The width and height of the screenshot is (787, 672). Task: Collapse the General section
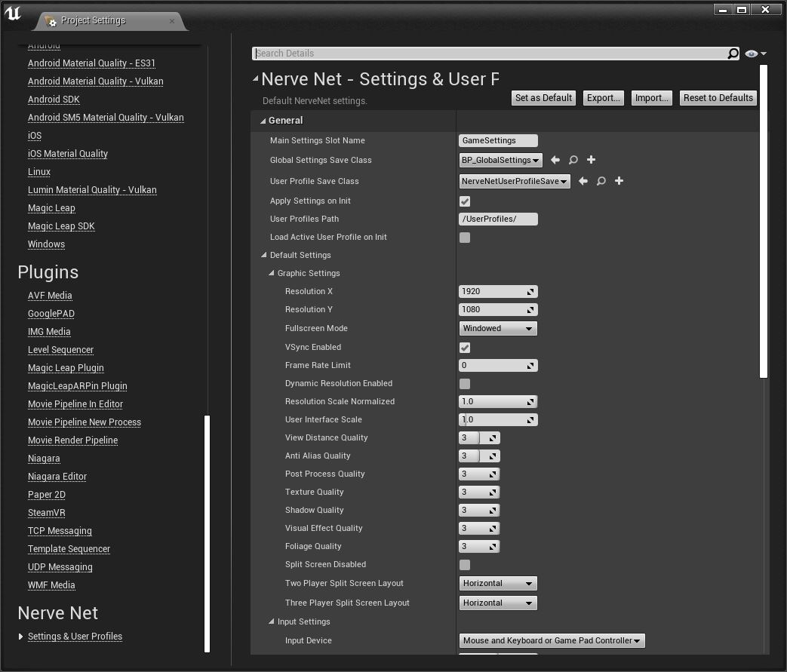263,121
